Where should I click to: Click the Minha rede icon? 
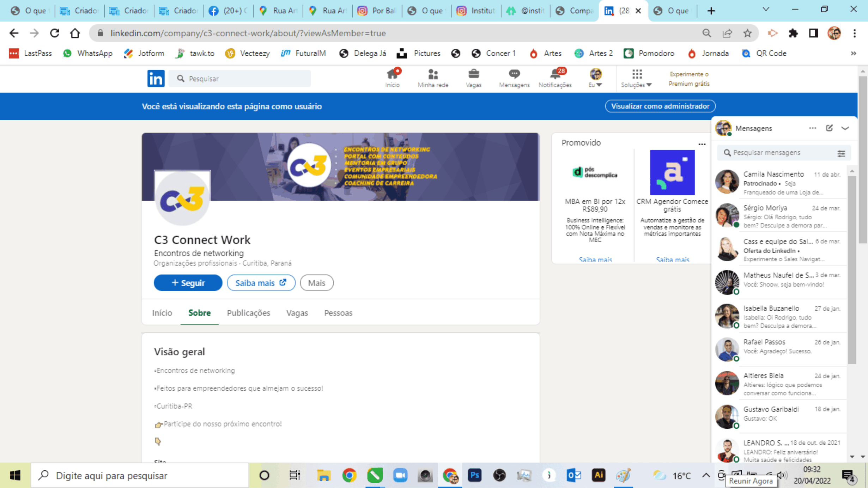433,75
